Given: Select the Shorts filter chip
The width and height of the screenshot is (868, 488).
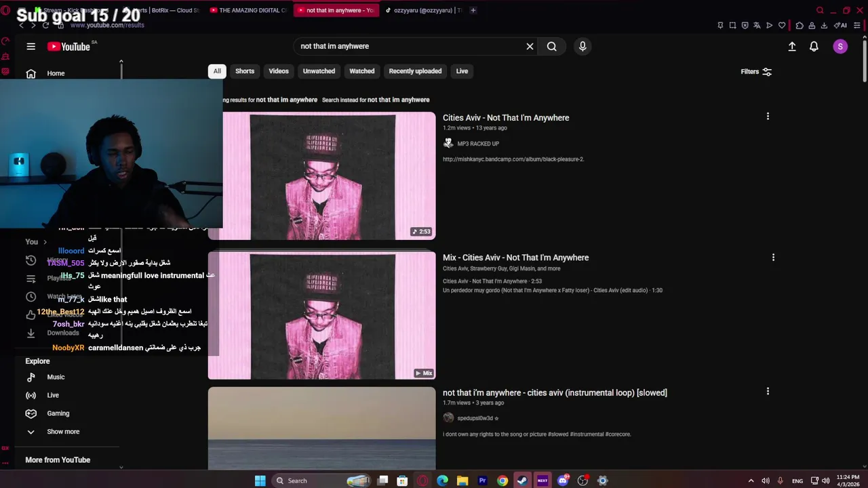Looking at the screenshot, I should pyautogui.click(x=245, y=71).
